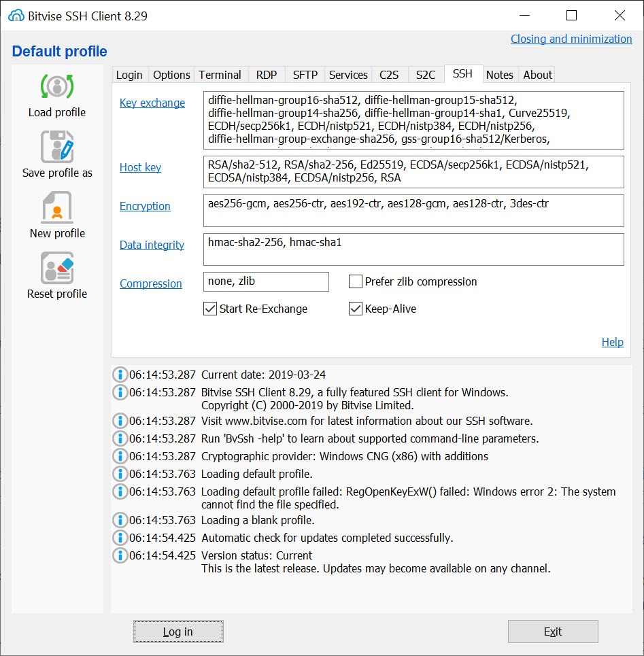Click the info icon beside Cryptographic provider entry
Viewport: 644px width, 656px height.
120,456
